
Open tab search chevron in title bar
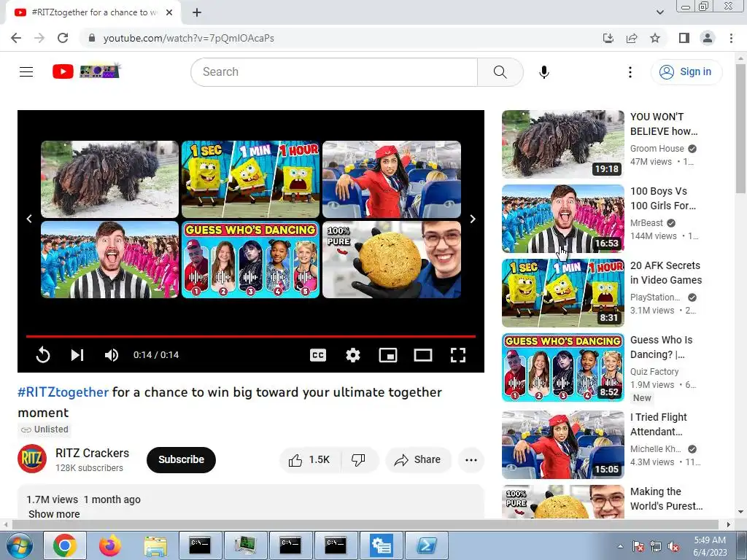tap(659, 12)
